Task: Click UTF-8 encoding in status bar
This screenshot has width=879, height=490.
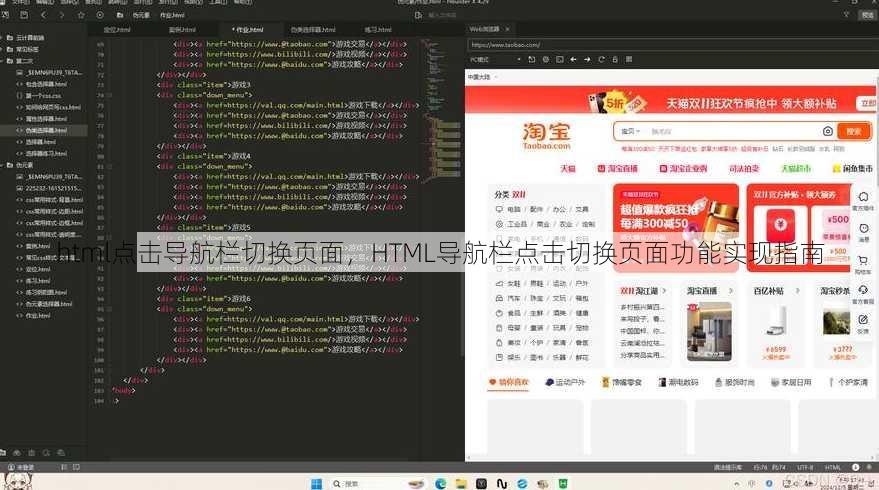Action: tap(804, 467)
